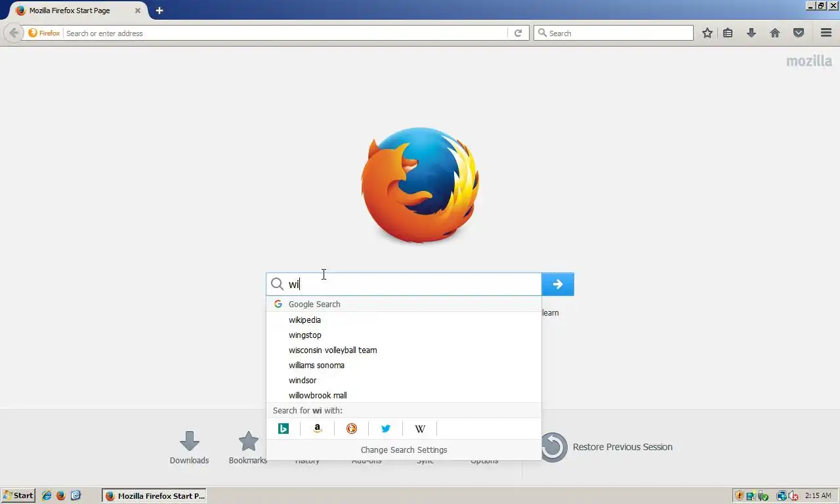Viewport: 840px width, 504px height.
Task: Click the third quick launch icon
Action: pyautogui.click(x=75, y=495)
